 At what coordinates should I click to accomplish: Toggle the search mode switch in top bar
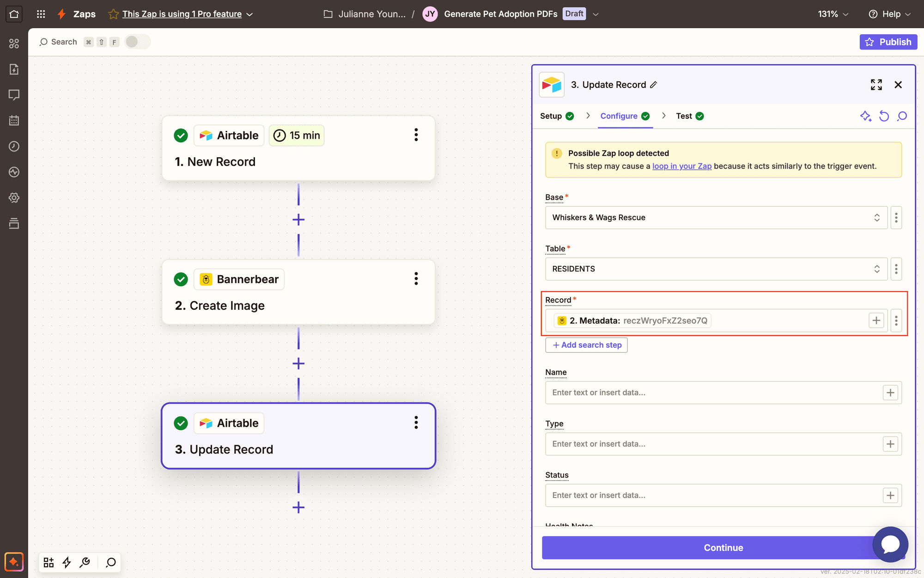click(137, 42)
